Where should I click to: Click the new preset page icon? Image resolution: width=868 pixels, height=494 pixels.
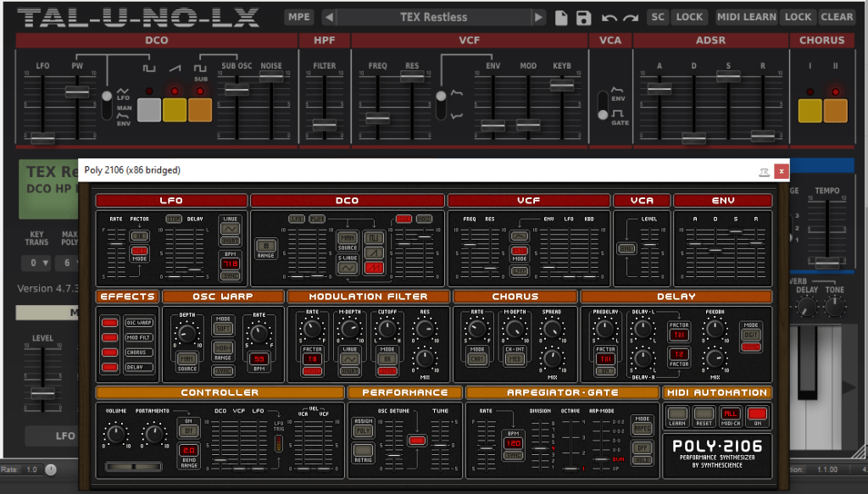coord(562,18)
